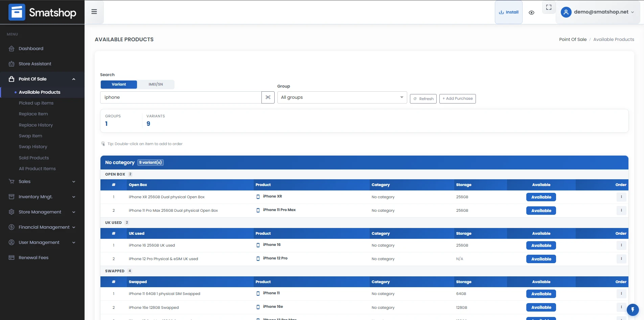644x320 pixels.
Task: Open the All groups dropdown
Action: [342, 97]
